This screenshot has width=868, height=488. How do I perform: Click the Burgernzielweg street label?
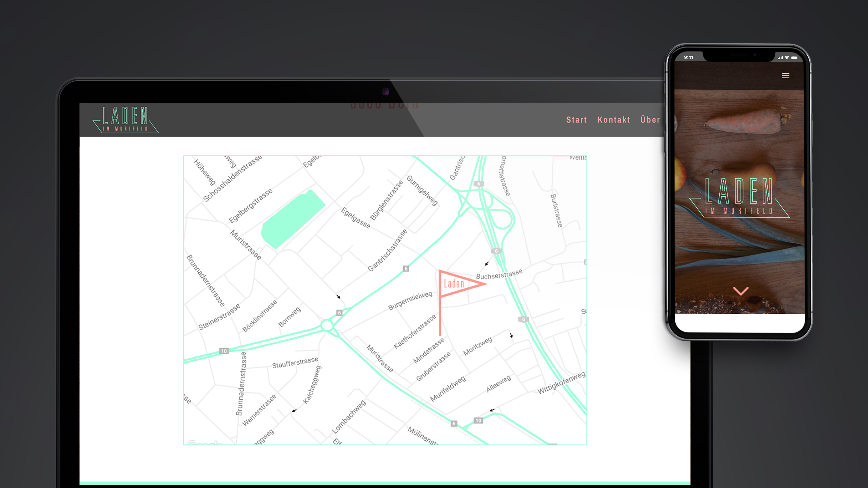tap(410, 300)
